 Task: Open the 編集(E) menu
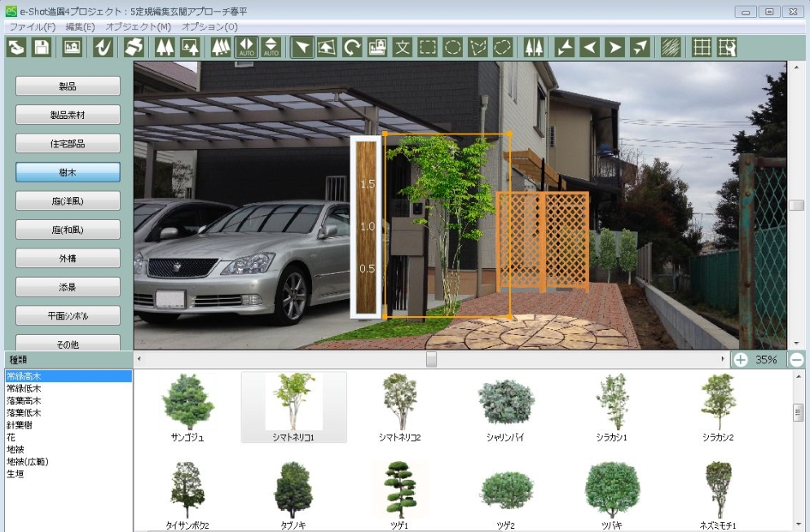[x=80, y=27]
